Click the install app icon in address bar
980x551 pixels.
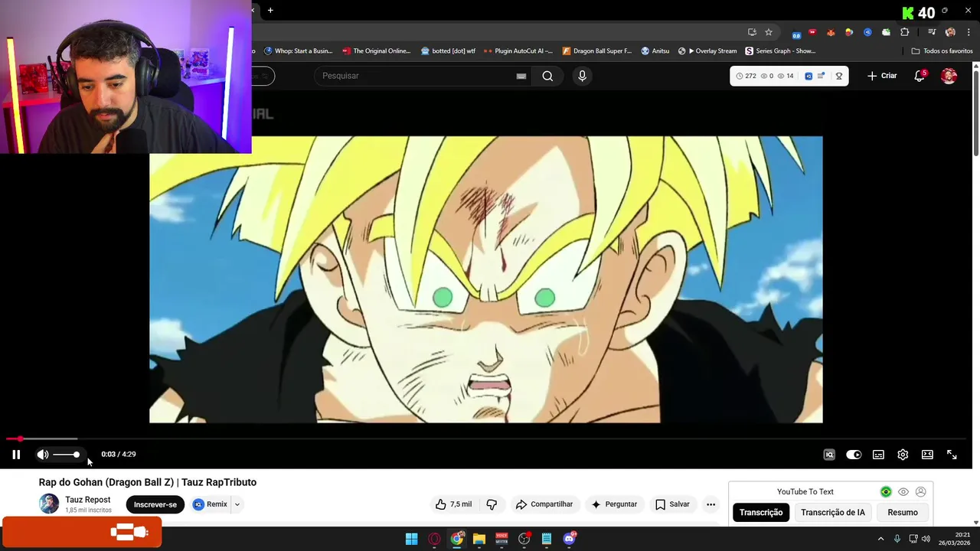(x=752, y=32)
